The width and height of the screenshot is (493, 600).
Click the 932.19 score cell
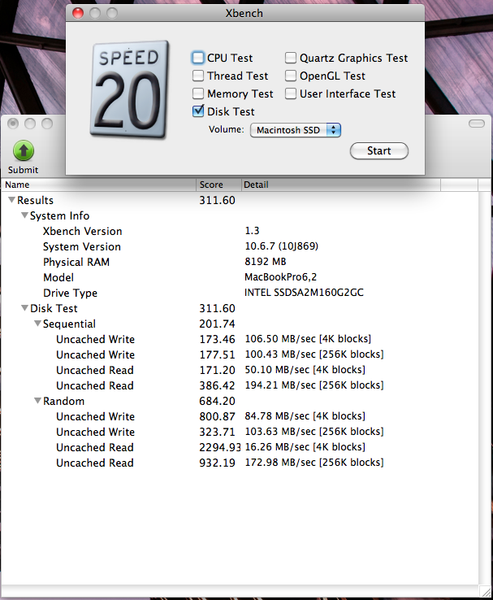217,463
